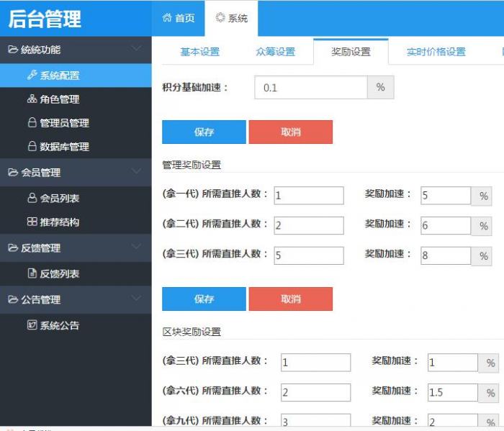Click the grid icon beside 推荐结构

click(x=32, y=222)
